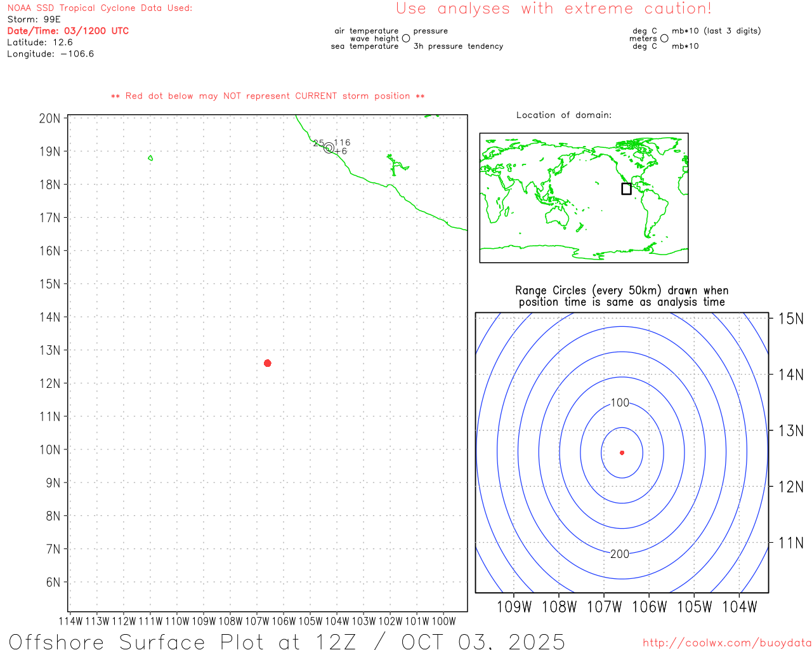Click the '107W' label on main map axis
812x650 pixels.
point(257,621)
